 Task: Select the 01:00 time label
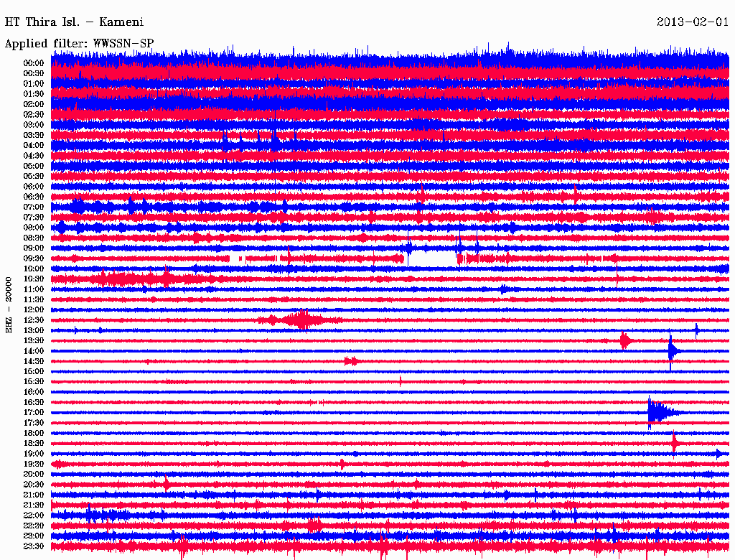[34, 83]
